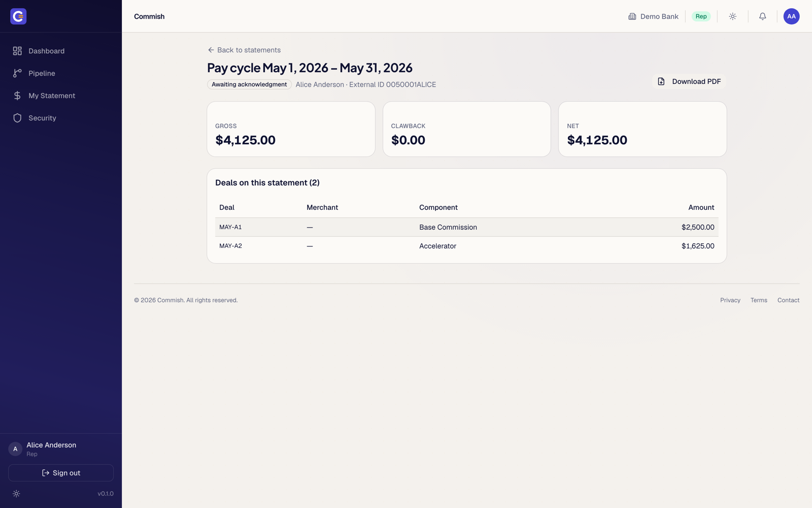Sign out of the account
Screen dimensions: 812x508
pyautogui.click(x=61, y=473)
